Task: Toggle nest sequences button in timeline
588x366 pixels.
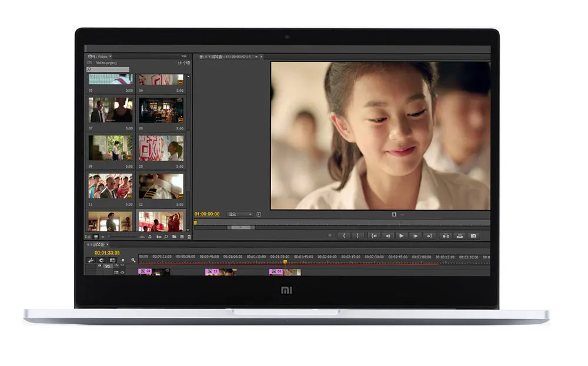Action: click(91, 260)
